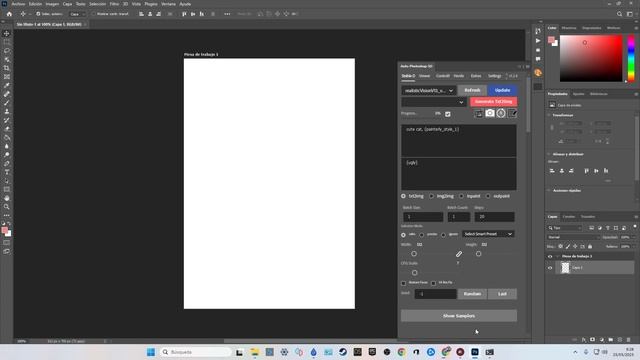Screen dimensions: 640x360
Task: Click the foreground color swatch in Color panel
Action: click(x=551, y=40)
